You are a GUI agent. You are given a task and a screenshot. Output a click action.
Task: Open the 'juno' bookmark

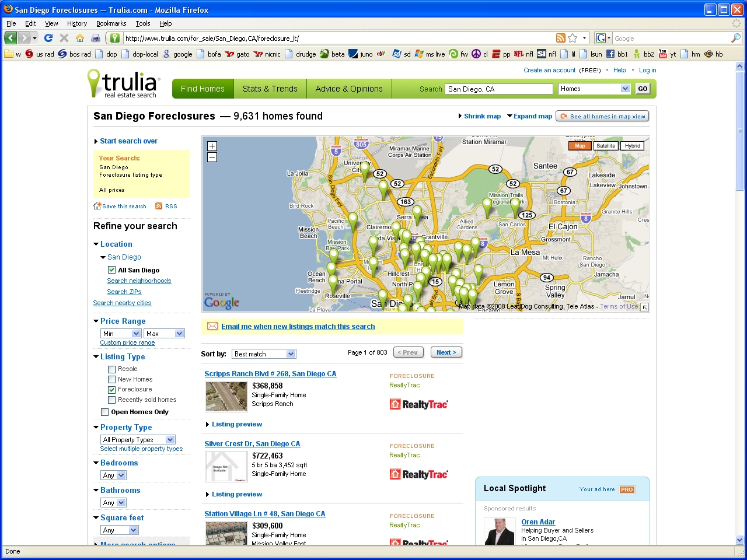361,54
